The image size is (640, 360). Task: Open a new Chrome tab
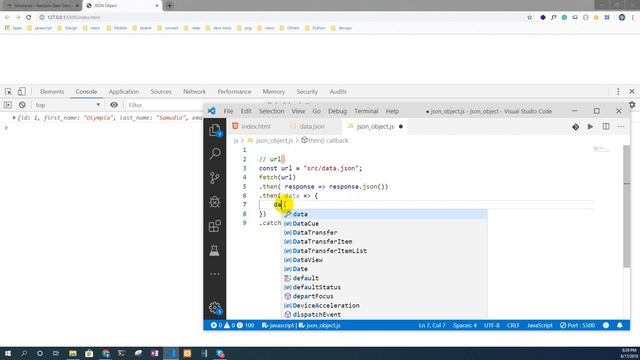click(x=169, y=6)
